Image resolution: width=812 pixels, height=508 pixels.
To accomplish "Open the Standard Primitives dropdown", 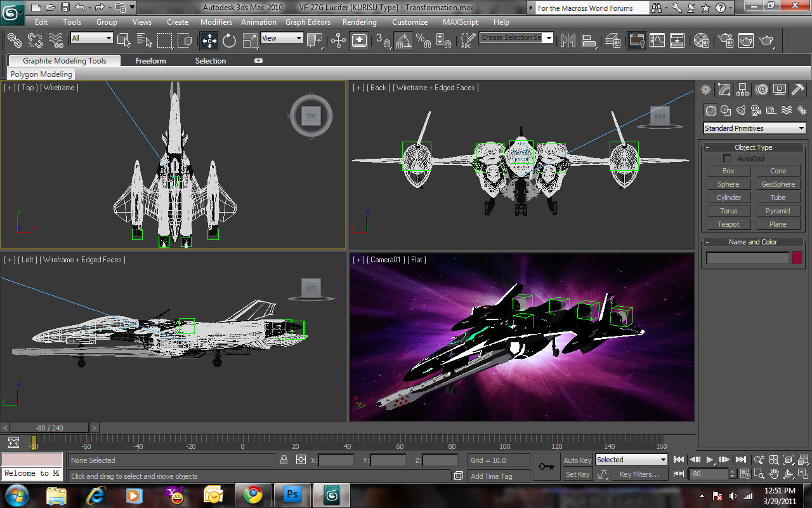I will (754, 128).
